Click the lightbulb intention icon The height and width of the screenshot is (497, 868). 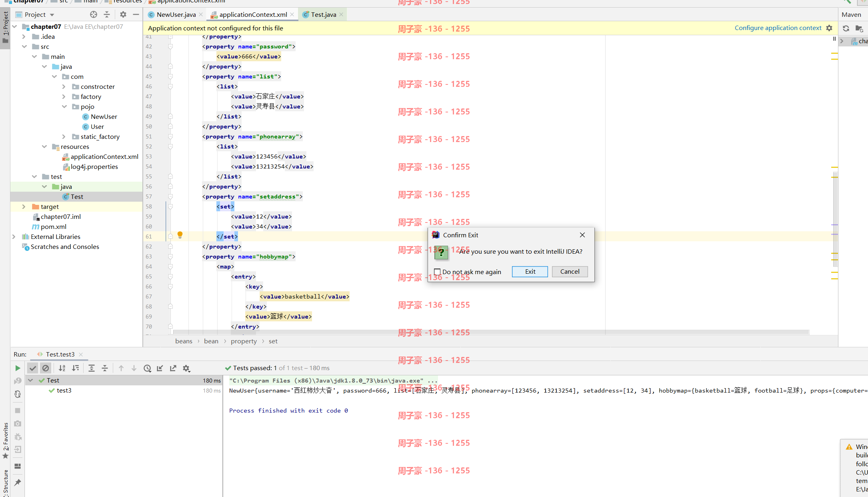pyautogui.click(x=180, y=235)
